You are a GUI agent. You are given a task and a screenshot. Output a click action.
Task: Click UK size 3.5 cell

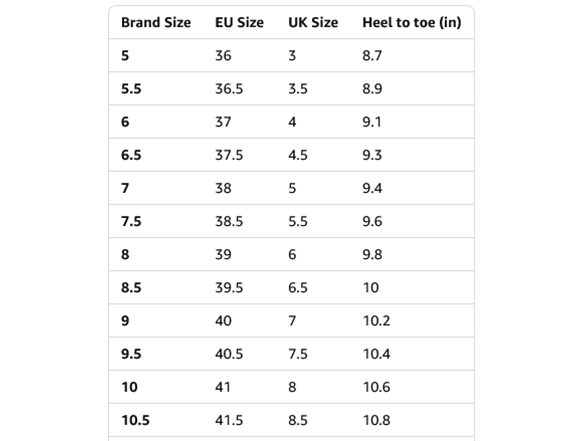tap(298, 89)
